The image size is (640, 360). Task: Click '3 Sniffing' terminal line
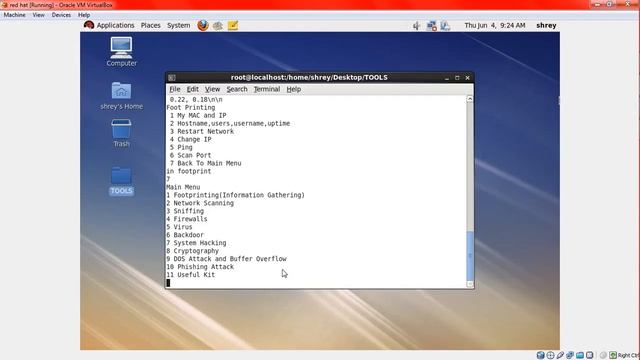click(x=185, y=211)
